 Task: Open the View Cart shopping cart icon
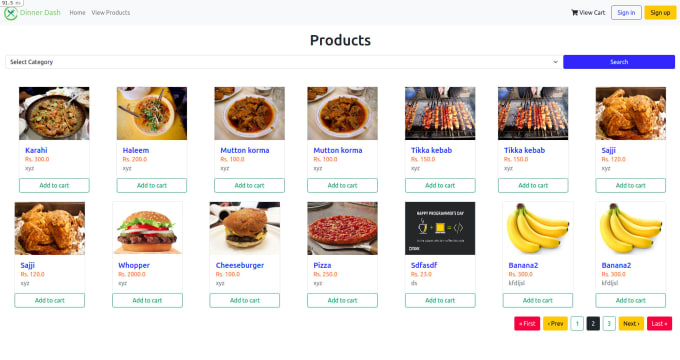point(575,13)
